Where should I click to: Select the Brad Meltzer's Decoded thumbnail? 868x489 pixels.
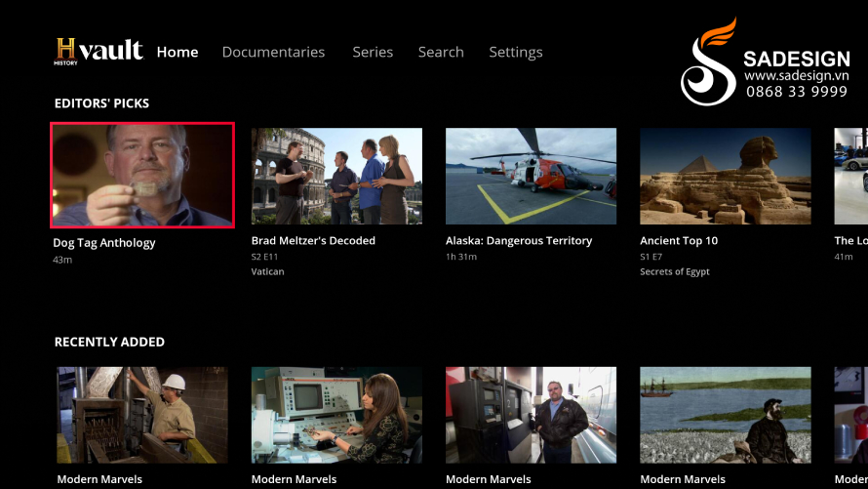coord(336,176)
